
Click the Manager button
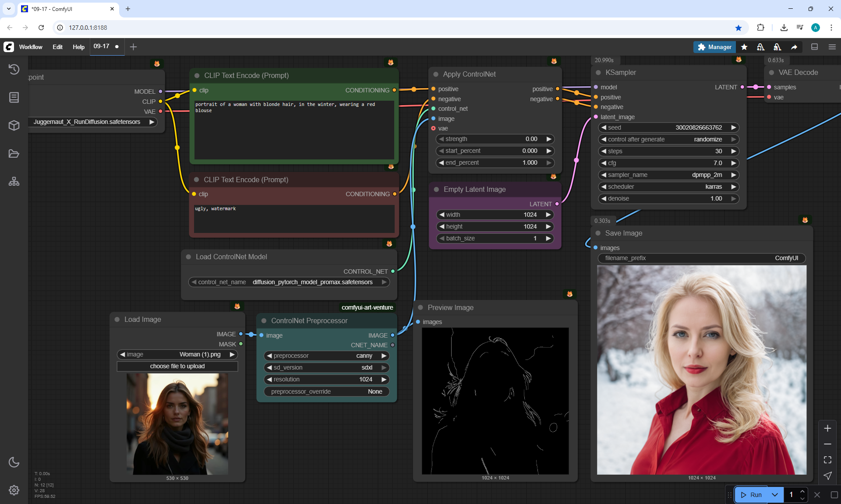coord(714,47)
